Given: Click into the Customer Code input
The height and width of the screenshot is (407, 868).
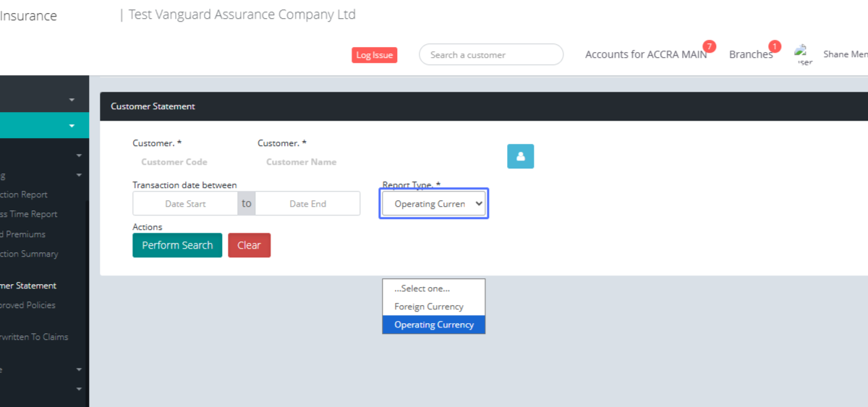Looking at the screenshot, I should (x=174, y=162).
